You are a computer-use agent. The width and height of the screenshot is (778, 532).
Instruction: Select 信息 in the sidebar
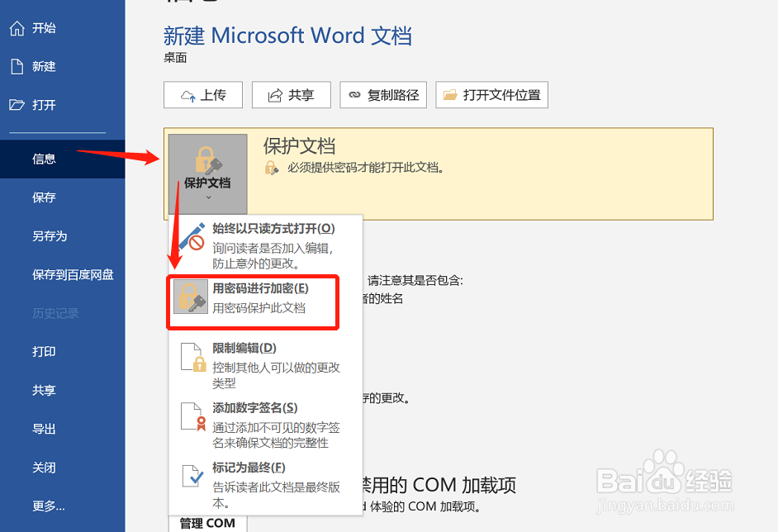(x=63, y=159)
